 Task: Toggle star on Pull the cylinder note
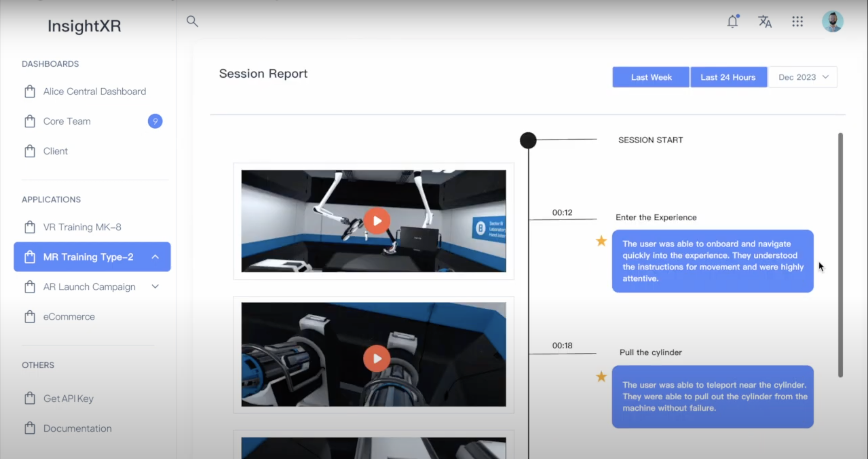[x=601, y=377]
